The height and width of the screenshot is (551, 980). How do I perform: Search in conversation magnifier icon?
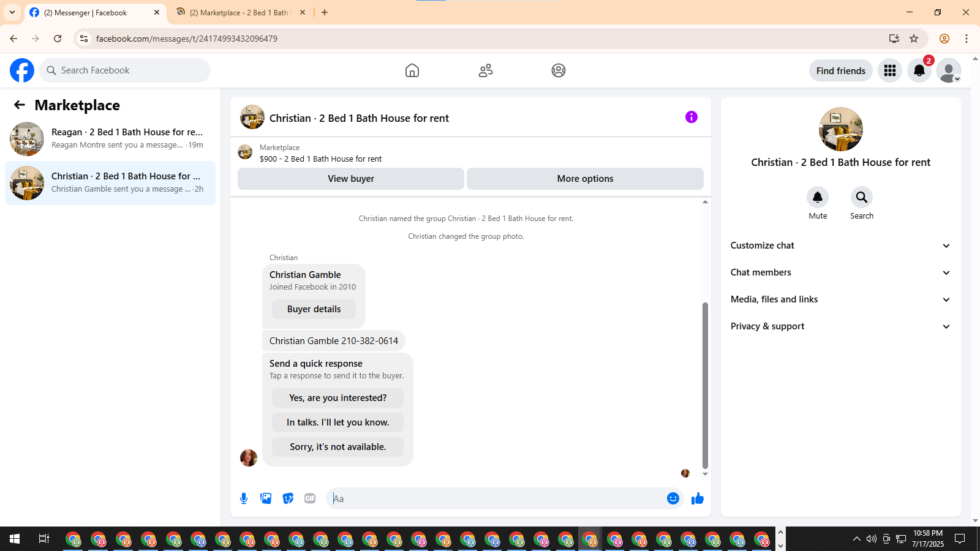pyautogui.click(x=862, y=197)
